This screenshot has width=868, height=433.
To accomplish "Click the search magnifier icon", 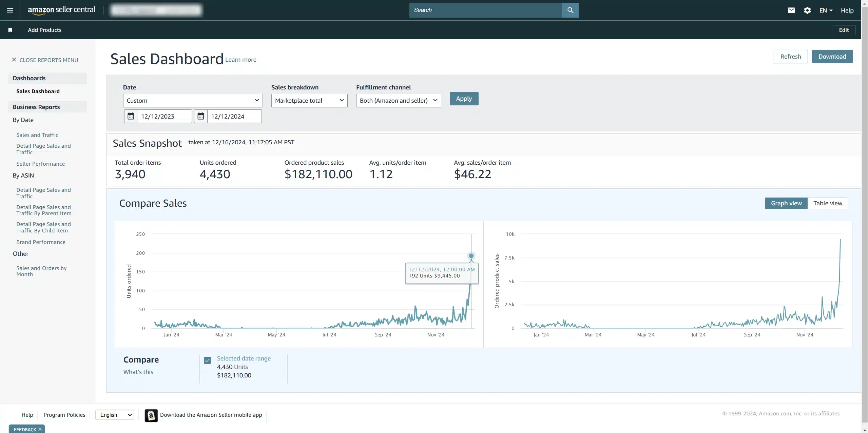I will pos(570,10).
